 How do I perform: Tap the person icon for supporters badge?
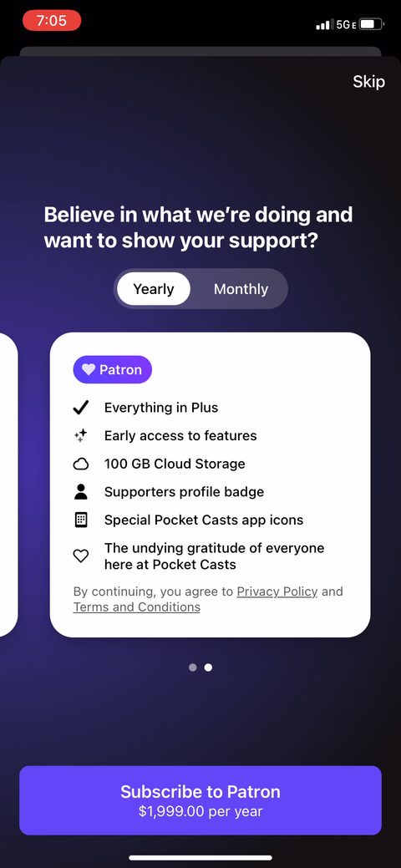coord(81,491)
